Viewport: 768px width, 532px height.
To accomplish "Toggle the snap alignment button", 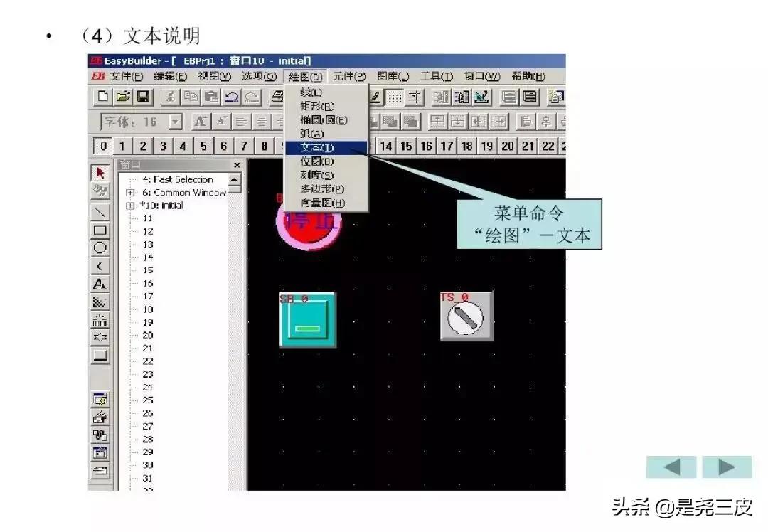I will [x=414, y=97].
